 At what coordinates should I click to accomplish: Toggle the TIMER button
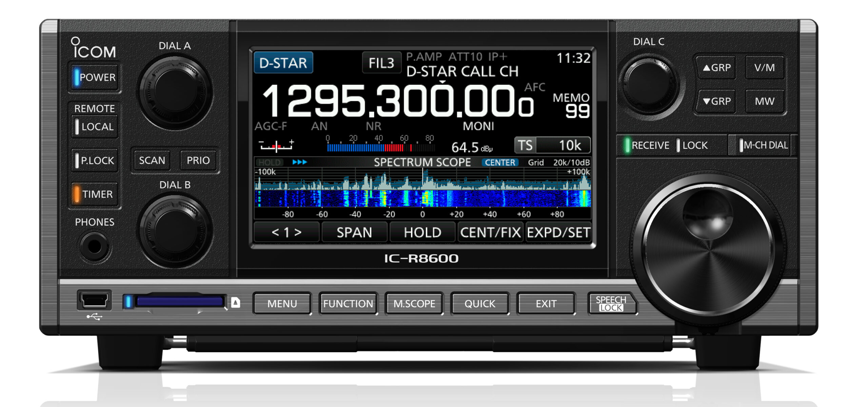(x=95, y=194)
